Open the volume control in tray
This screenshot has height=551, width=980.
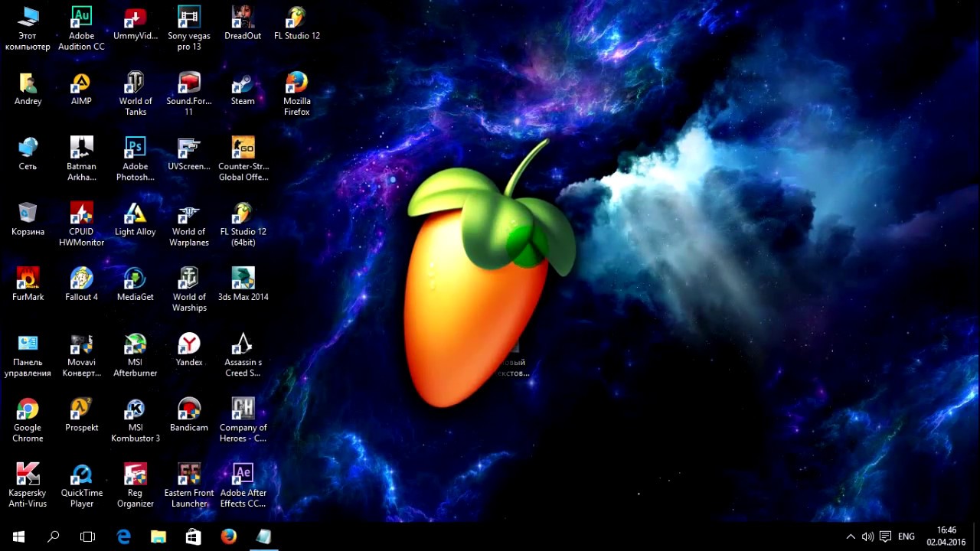867,536
